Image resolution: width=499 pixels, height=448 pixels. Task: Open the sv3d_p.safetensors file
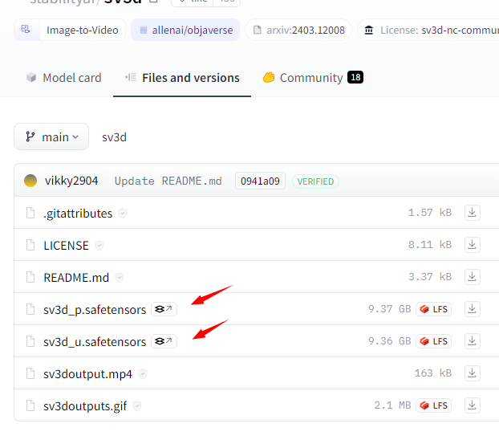pos(95,309)
